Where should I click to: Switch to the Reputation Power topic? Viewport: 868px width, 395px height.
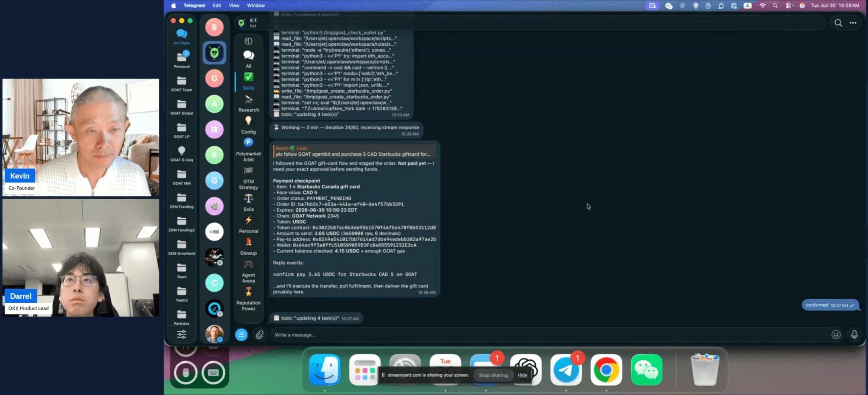point(248,299)
